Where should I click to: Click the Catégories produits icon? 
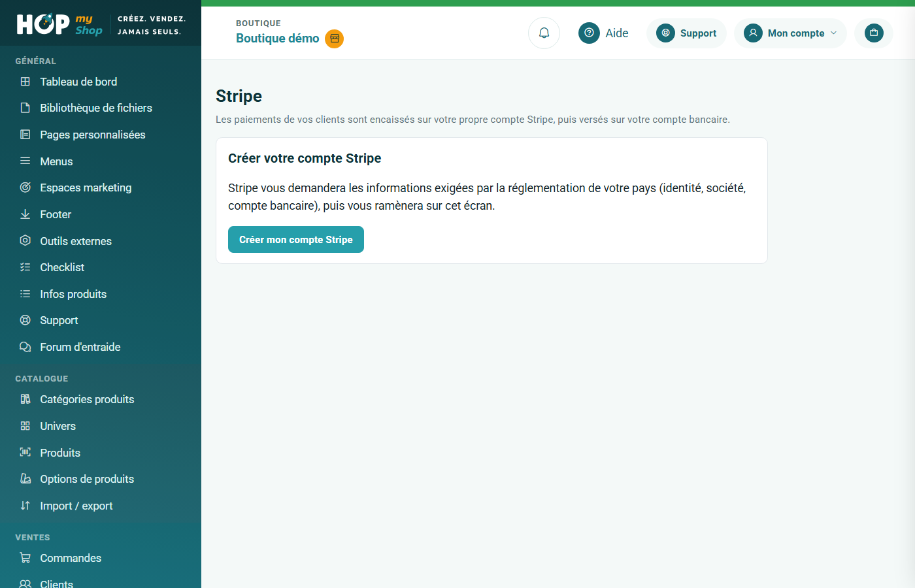tap(25, 399)
